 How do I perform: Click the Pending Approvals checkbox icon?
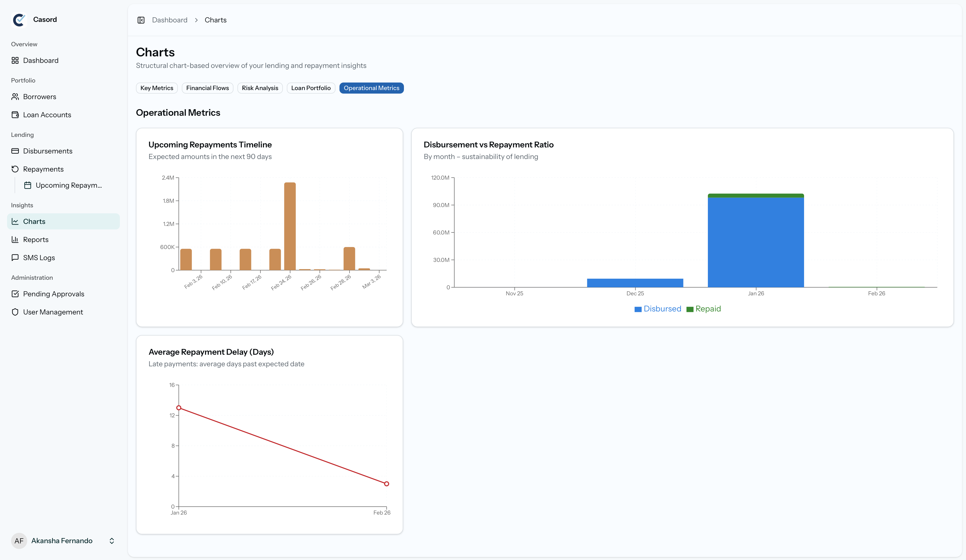15,294
